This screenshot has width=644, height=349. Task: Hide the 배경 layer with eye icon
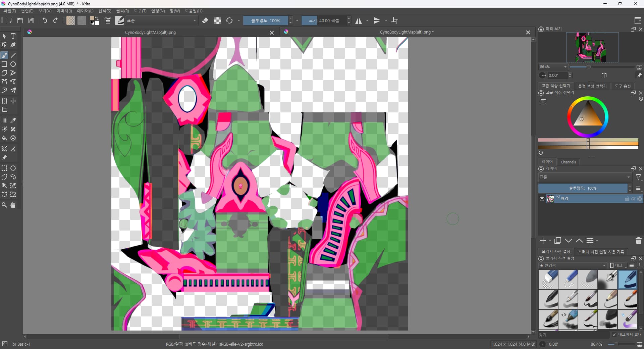click(x=542, y=199)
